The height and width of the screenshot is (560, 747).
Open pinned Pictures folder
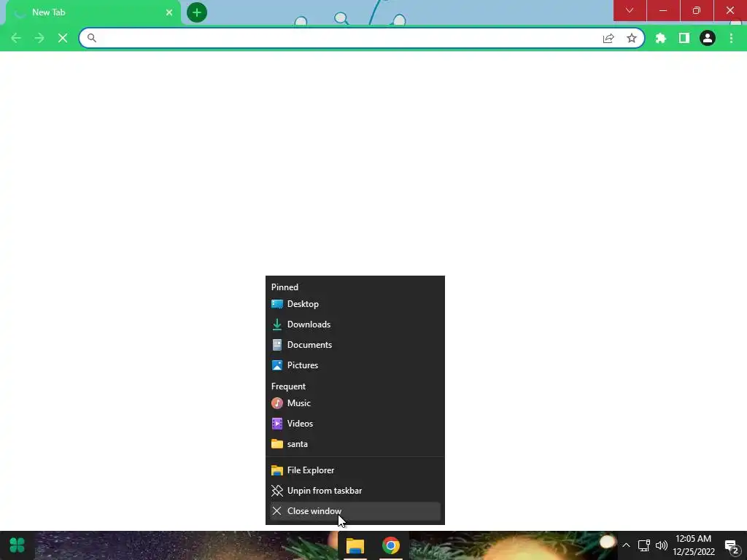355,365
